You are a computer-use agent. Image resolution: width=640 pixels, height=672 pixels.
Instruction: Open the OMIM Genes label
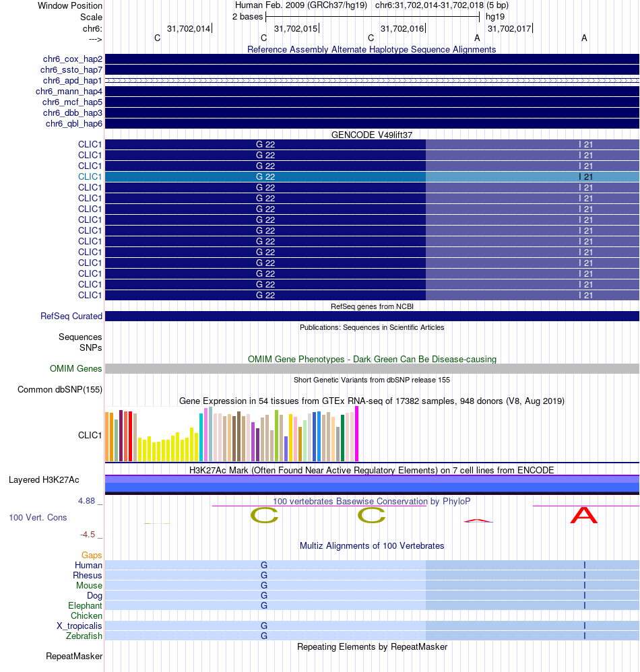(x=76, y=368)
